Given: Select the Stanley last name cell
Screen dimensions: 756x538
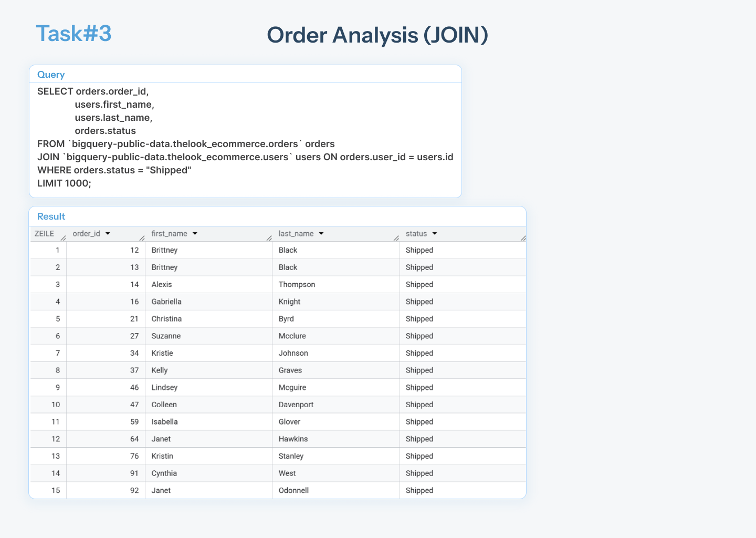Looking at the screenshot, I should [336, 456].
